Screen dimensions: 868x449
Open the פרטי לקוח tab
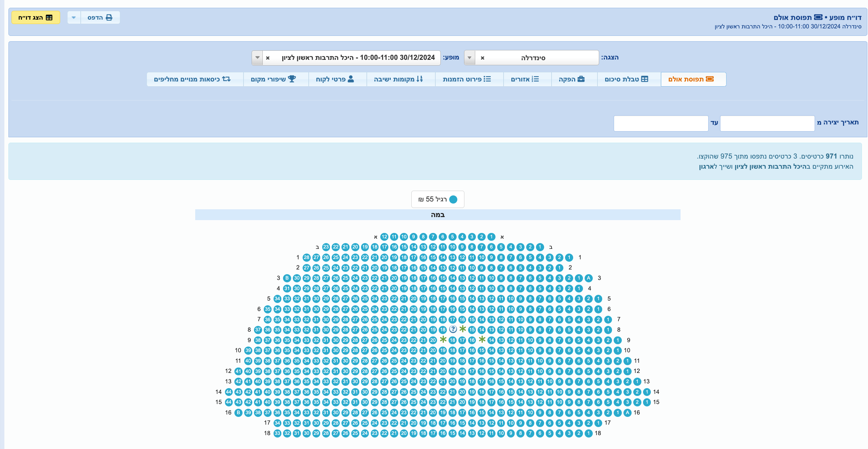click(x=335, y=79)
